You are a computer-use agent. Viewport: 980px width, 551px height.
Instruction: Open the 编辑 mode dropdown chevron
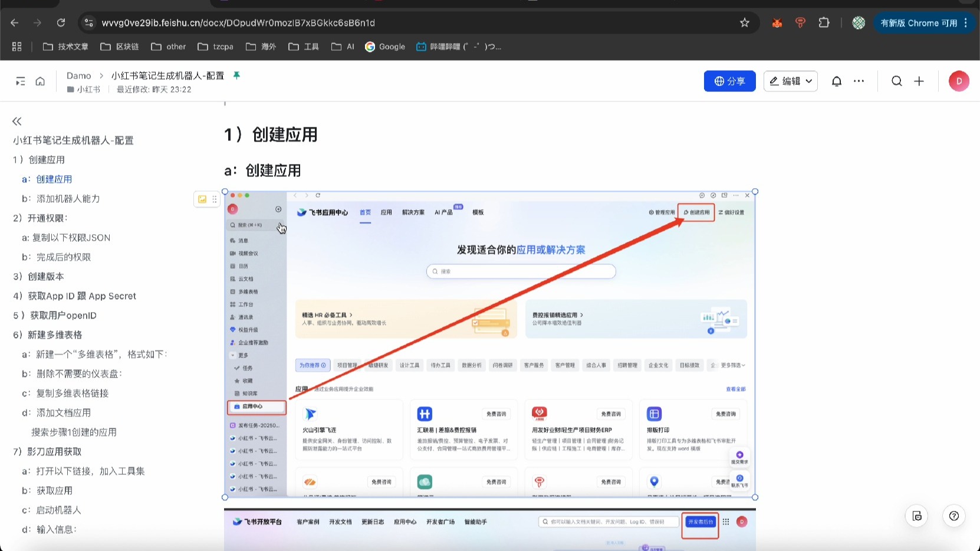(x=808, y=81)
